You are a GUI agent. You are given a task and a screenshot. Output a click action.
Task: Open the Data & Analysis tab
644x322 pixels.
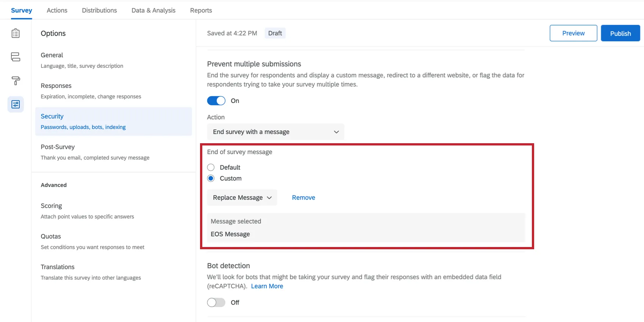coord(153,11)
